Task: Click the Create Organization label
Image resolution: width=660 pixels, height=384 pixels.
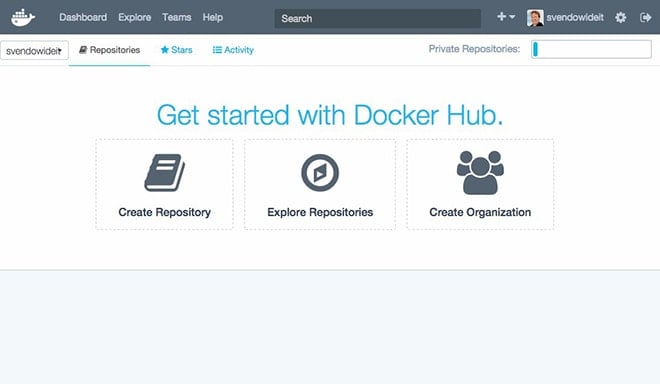Action: (x=480, y=212)
